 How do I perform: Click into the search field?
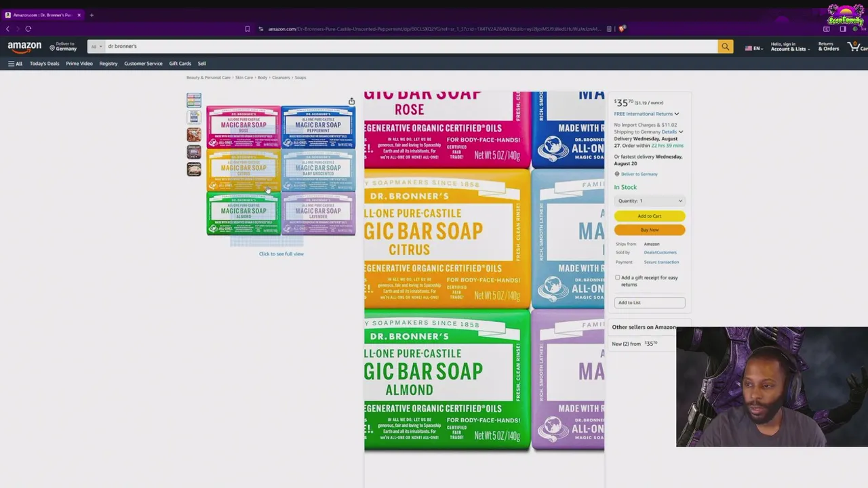tap(410, 47)
